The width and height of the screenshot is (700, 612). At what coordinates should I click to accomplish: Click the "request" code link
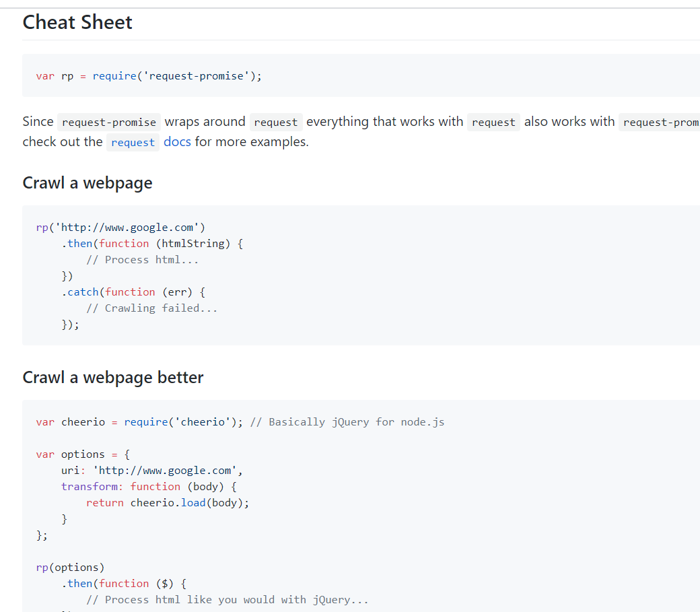coord(133,143)
